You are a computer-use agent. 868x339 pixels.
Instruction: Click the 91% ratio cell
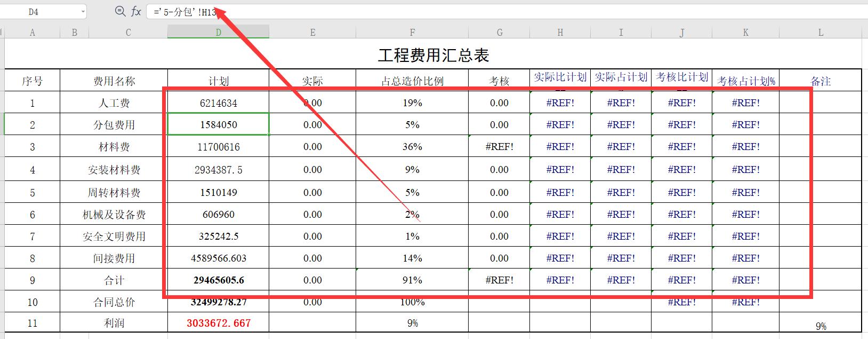click(412, 280)
